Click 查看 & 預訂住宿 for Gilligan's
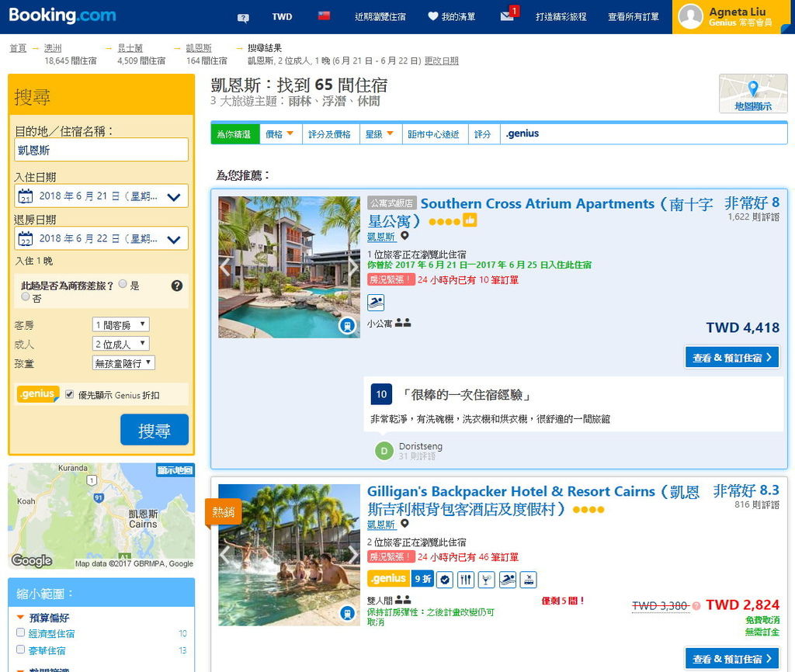This screenshot has height=672, width=795. pos(732,658)
